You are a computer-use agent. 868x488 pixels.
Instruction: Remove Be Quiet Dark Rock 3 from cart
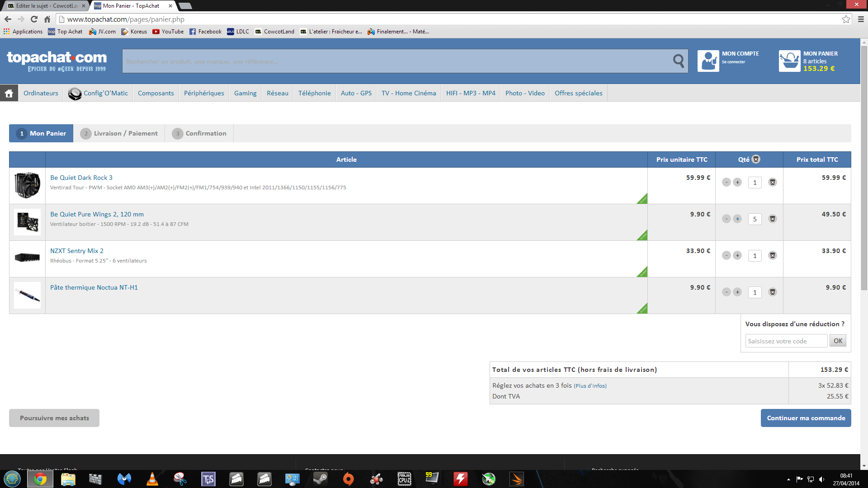point(773,182)
